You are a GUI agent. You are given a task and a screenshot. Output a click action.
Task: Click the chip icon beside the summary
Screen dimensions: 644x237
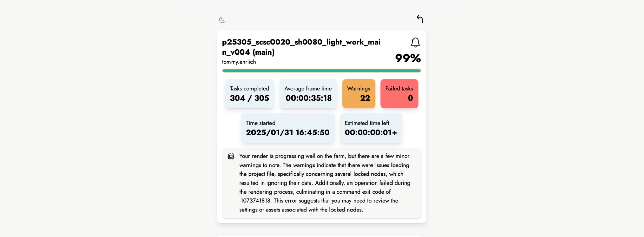coord(231,156)
